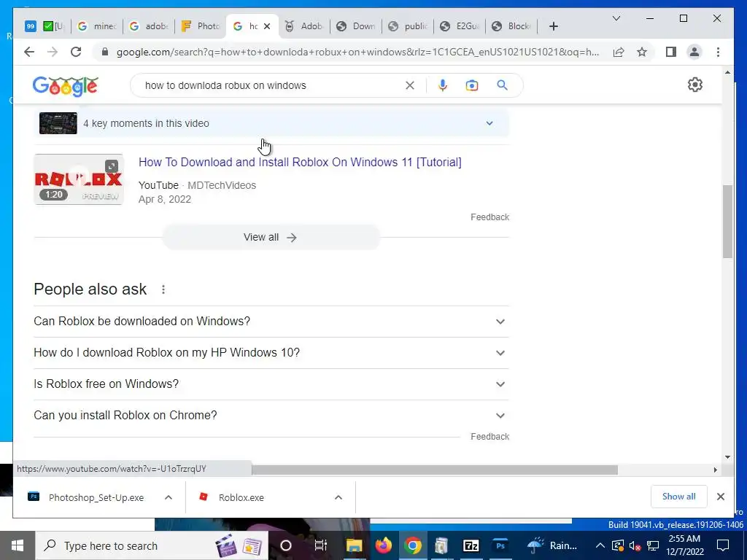Open File Explorer from the taskbar
This screenshot has height=560, width=747.
(x=355, y=545)
